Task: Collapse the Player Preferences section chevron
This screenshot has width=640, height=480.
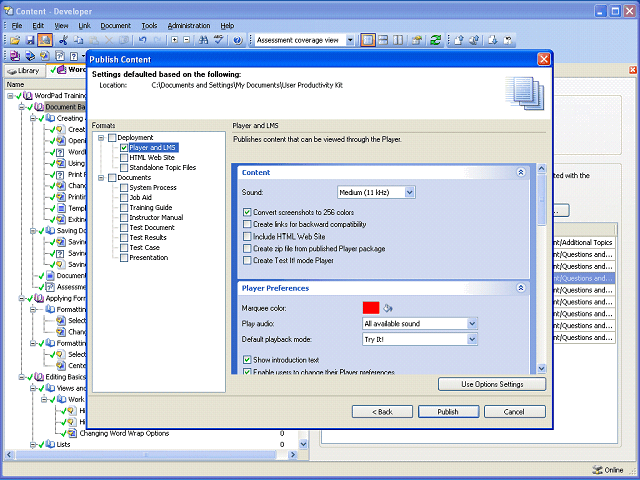Action: coord(520,288)
